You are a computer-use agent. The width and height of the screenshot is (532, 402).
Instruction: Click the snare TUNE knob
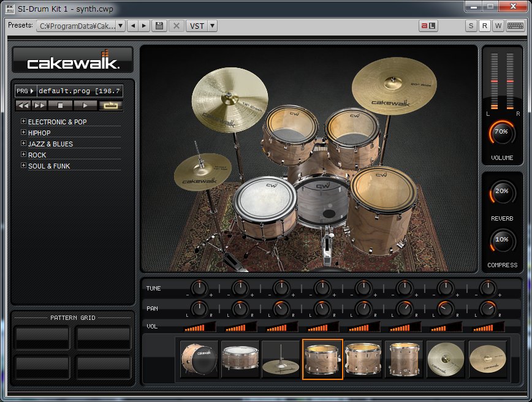240,289
